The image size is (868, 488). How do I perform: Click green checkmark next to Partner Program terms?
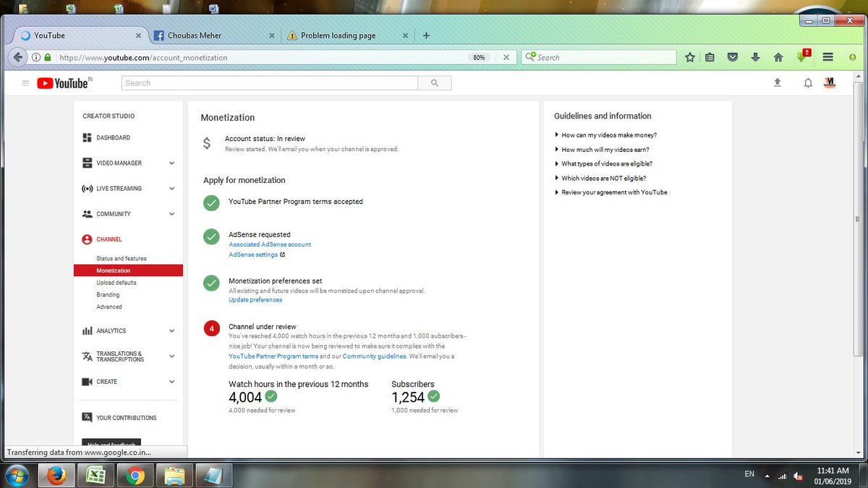211,203
